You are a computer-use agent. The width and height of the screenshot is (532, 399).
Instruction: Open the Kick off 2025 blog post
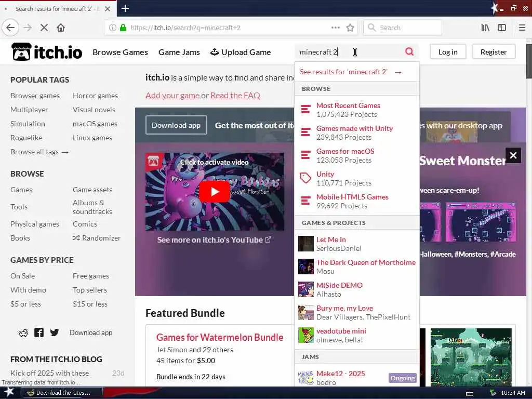point(49,373)
